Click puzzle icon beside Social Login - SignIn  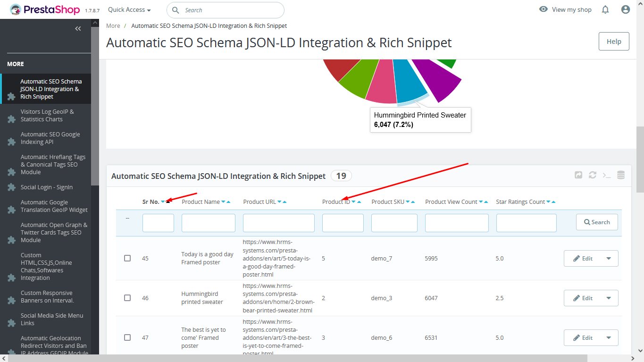[x=11, y=187]
